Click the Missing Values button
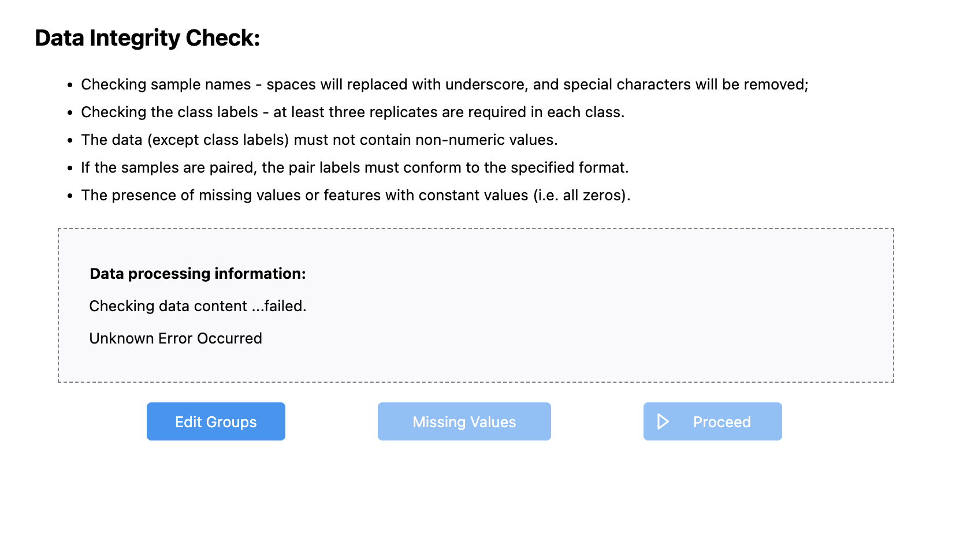Viewport: 967px width, 560px height. click(464, 421)
